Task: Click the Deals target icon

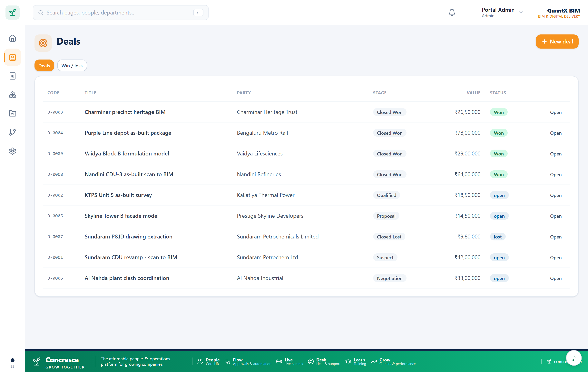Action: pos(43,43)
